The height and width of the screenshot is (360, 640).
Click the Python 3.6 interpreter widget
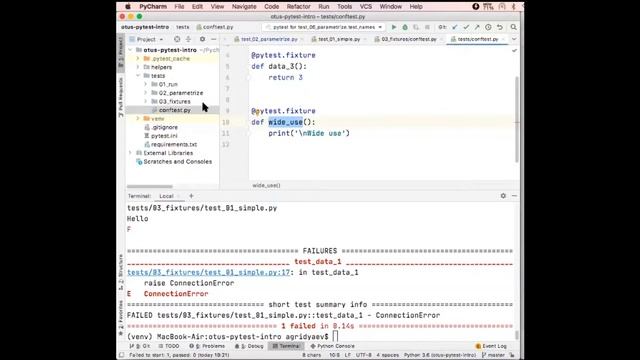click(440, 355)
